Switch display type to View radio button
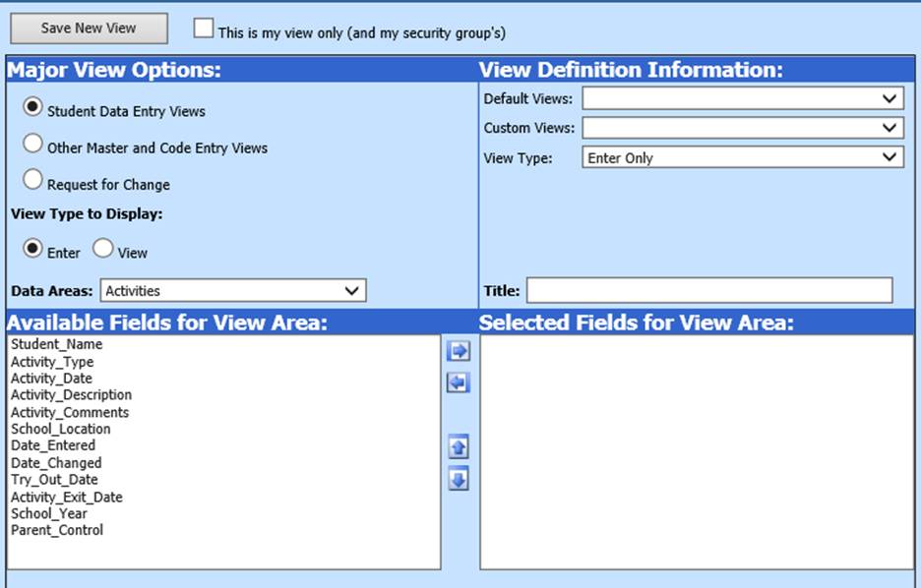Screen dimensions: 921x588 [x=103, y=250]
